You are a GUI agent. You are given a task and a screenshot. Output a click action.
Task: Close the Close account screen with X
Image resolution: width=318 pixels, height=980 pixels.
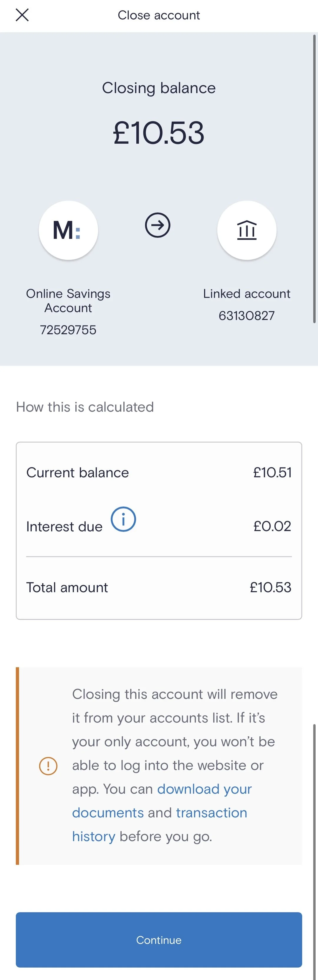tap(22, 15)
